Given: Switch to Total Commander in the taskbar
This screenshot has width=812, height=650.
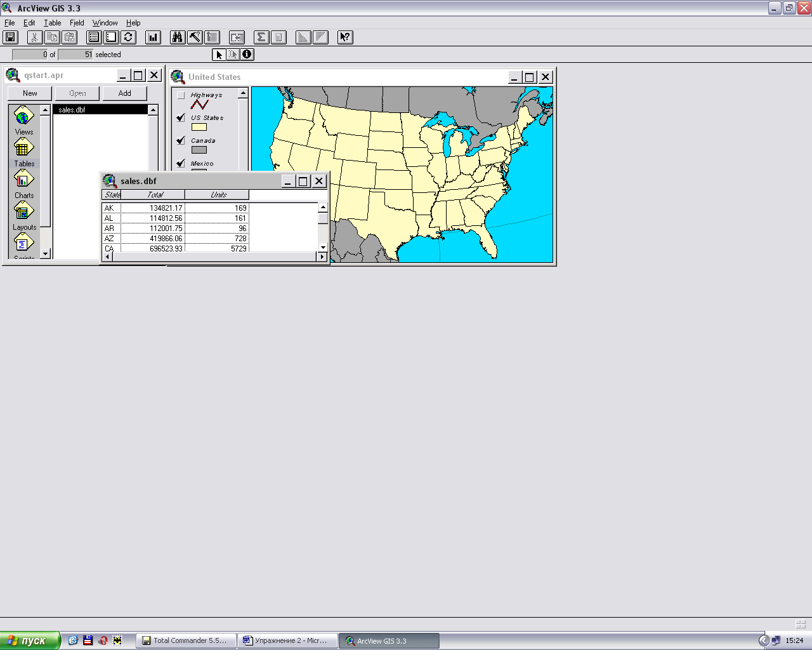Looking at the screenshot, I should (x=186, y=641).
